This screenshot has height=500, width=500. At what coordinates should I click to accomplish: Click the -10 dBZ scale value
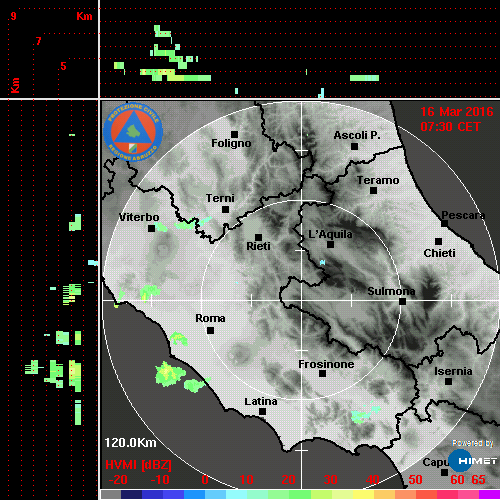(160, 480)
